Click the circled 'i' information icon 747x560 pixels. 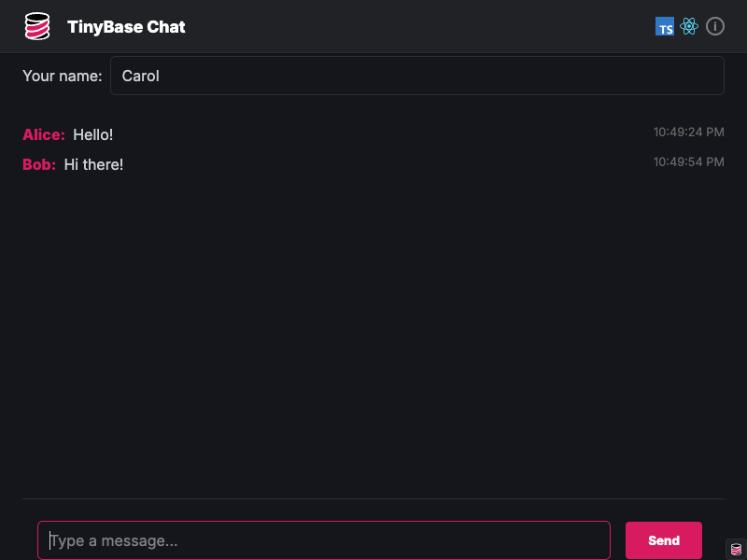715,26
